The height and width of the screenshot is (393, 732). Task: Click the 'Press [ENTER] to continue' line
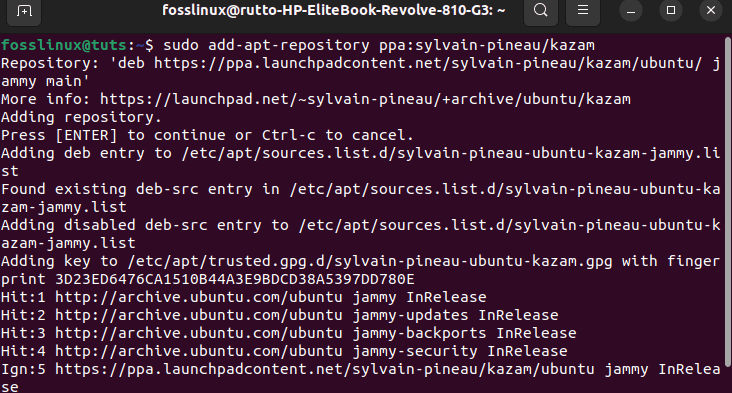pos(207,135)
